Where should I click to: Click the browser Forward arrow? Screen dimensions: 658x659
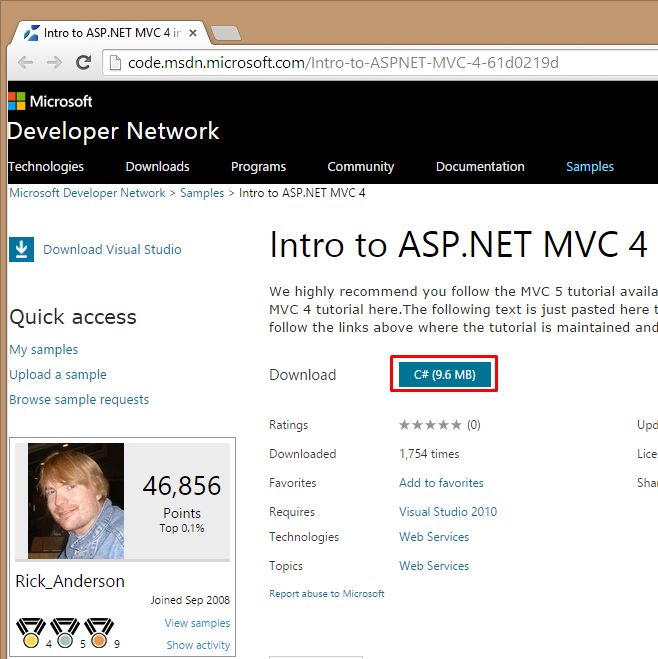point(54,63)
